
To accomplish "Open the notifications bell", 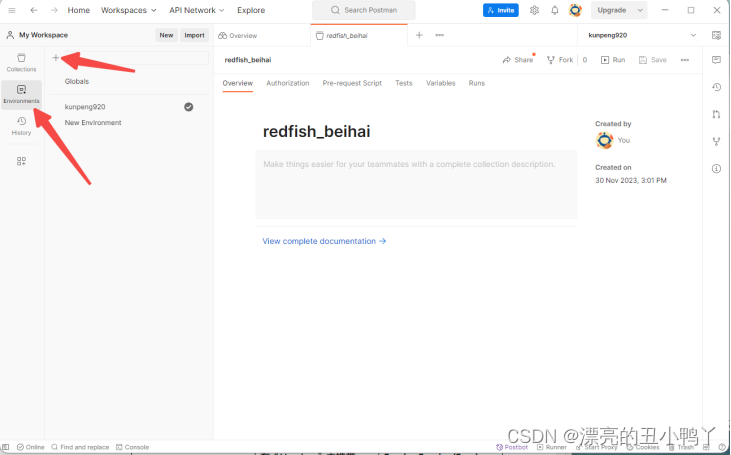I will click(x=555, y=10).
